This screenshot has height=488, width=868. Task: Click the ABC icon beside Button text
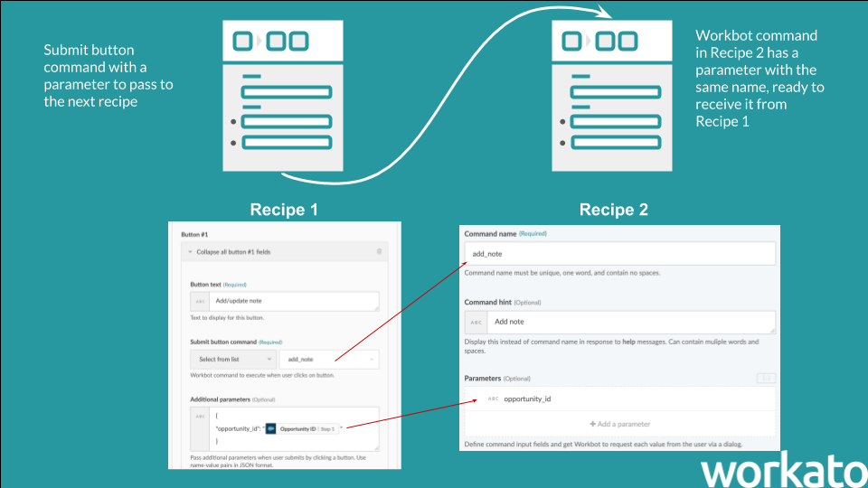coord(200,302)
